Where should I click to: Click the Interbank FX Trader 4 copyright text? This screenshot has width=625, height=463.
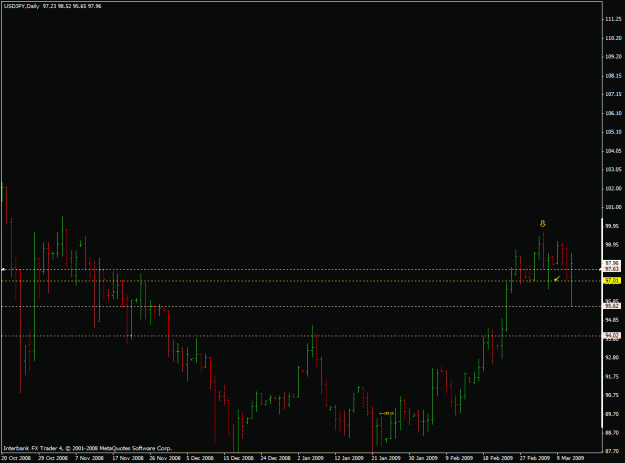pyautogui.click(x=88, y=448)
